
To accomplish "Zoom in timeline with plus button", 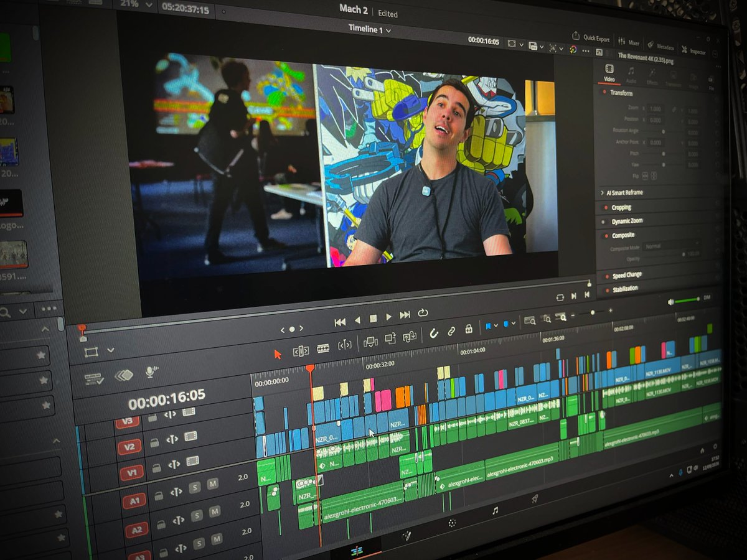I will (611, 310).
